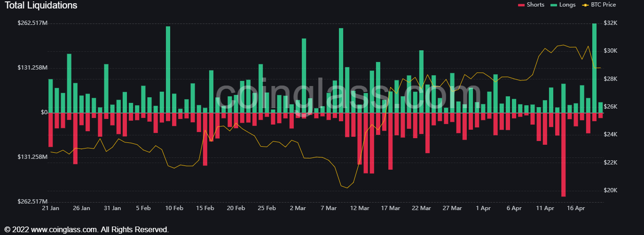Click the $20K right axis label
This screenshot has width=644, height=235.
pyautogui.click(x=610, y=190)
